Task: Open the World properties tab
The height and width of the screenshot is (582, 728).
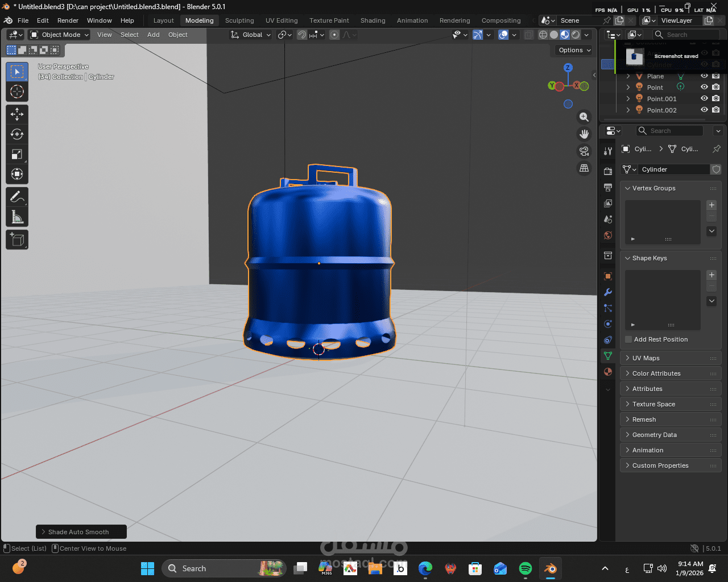Action: click(608, 235)
